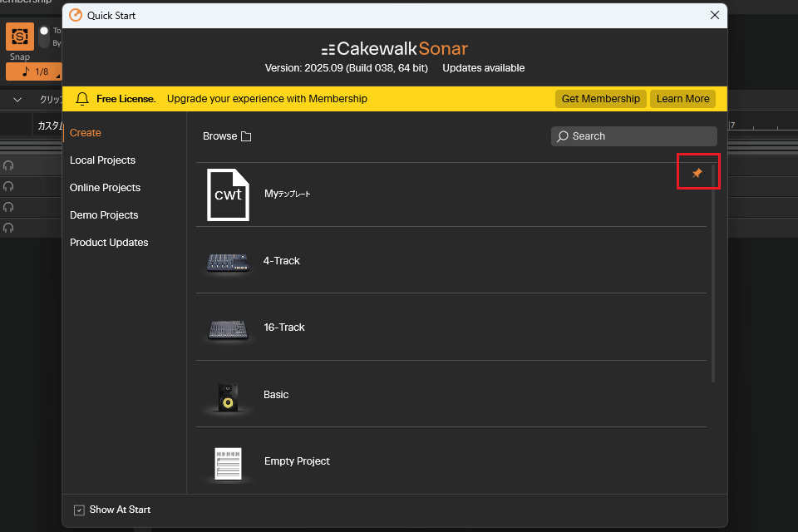Click the top track headphone icon
The height and width of the screenshot is (532, 798).
[x=8, y=165]
